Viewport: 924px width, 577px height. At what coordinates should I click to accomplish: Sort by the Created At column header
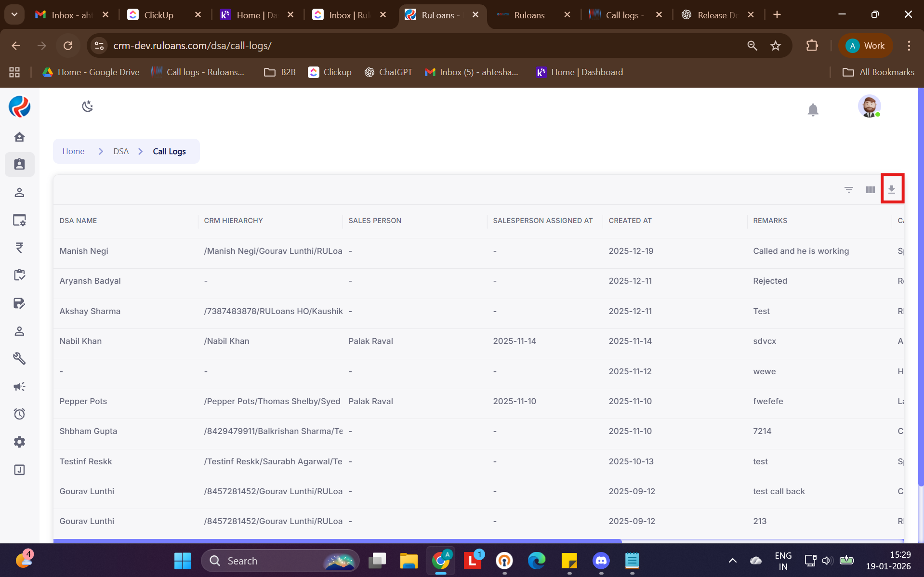tap(630, 221)
